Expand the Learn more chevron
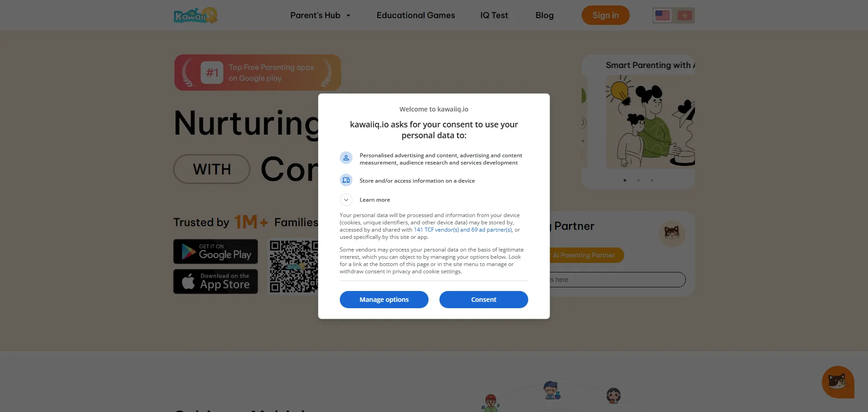Image resolution: width=868 pixels, height=412 pixels. [x=346, y=200]
